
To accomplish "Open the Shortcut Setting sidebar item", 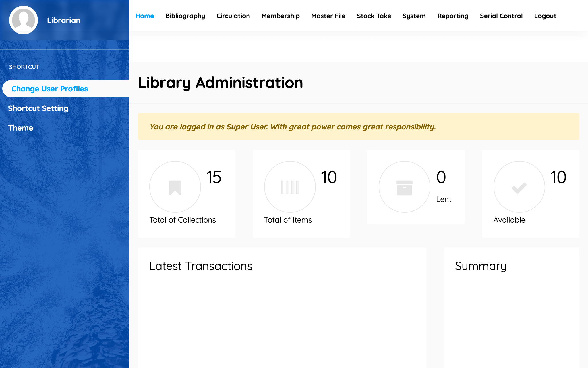I will (x=38, y=108).
